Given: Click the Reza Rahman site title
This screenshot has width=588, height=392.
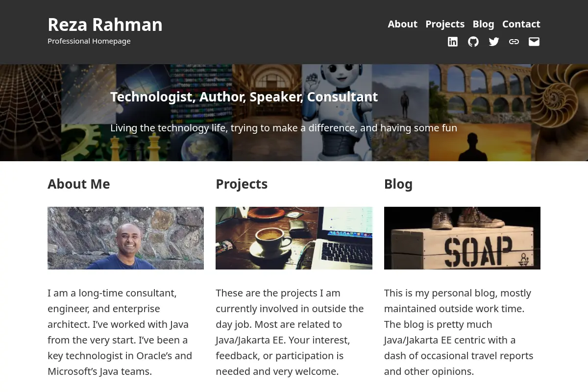Looking at the screenshot, I should coord(105,24).
